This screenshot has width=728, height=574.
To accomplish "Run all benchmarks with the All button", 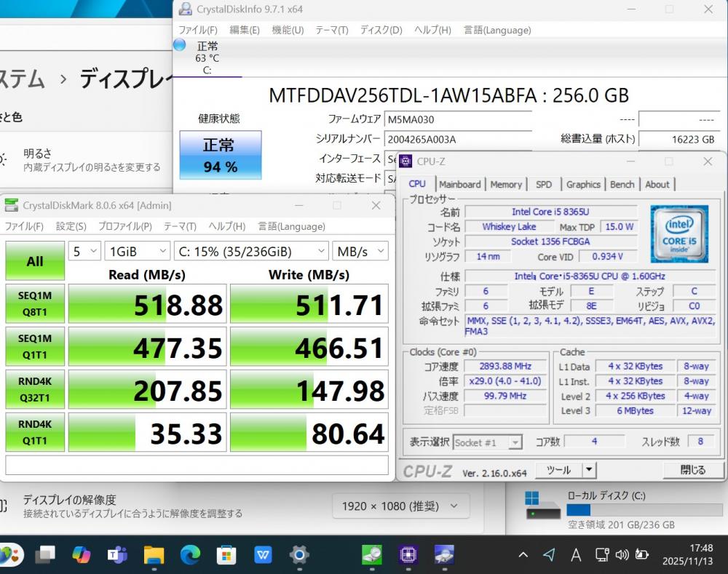I will [35, 261].
